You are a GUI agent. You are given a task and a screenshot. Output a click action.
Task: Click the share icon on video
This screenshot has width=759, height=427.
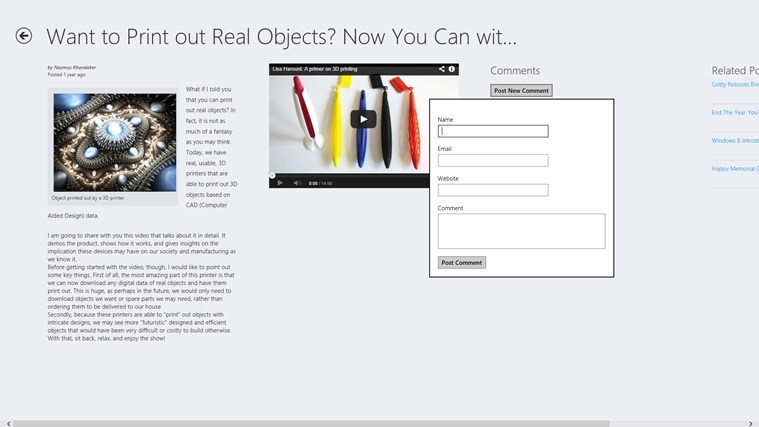tap(441, 69)
